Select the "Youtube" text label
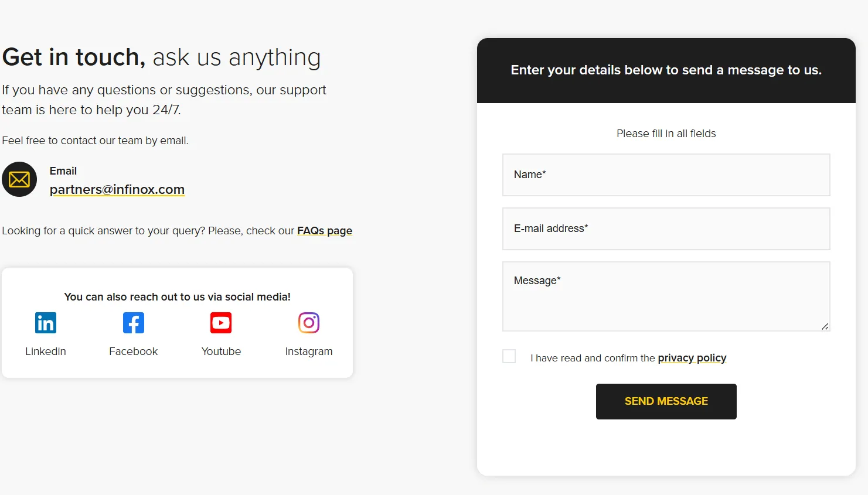The height and width of the screenshot is (495, 868). [x=221, y=351]
